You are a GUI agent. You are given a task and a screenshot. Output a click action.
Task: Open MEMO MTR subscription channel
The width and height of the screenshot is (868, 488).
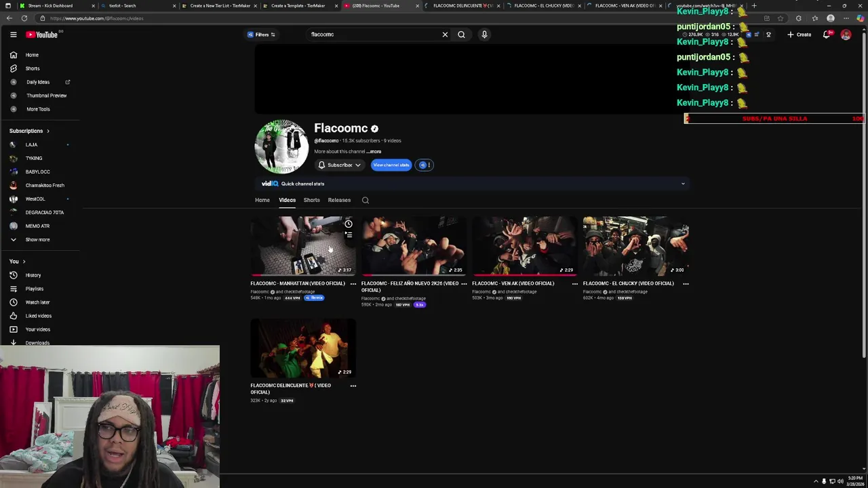[x=41, y=226]
